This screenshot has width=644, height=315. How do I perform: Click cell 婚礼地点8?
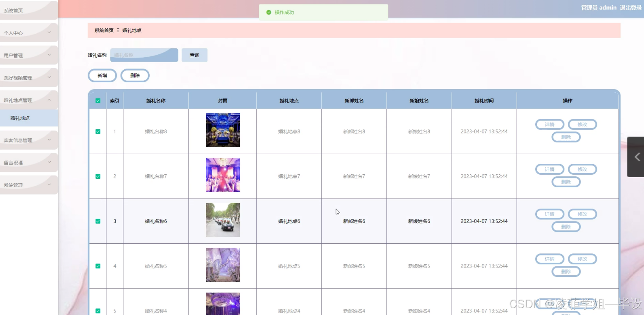289,131
